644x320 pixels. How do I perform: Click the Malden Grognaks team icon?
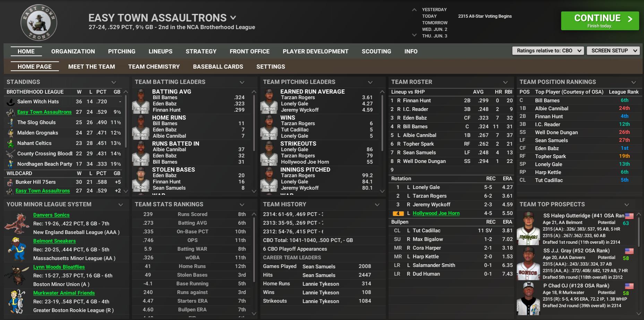pos(11,133)
